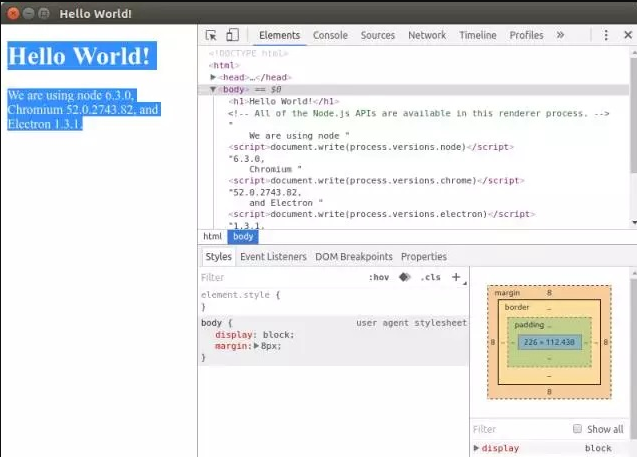This screenshot has height=457, width=637.
Task: Select html in the breadcrumb bar
Action: [212, 236]
